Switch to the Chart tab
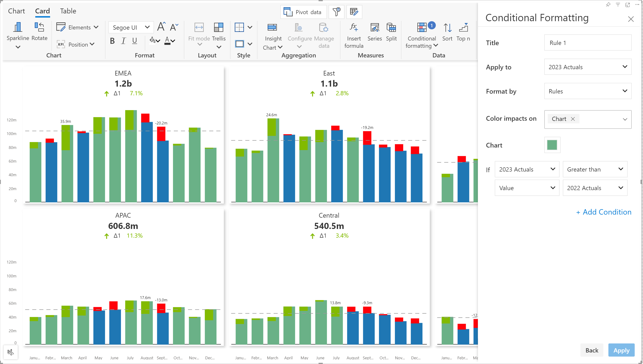643x364 pixels. tap(16, 11)
